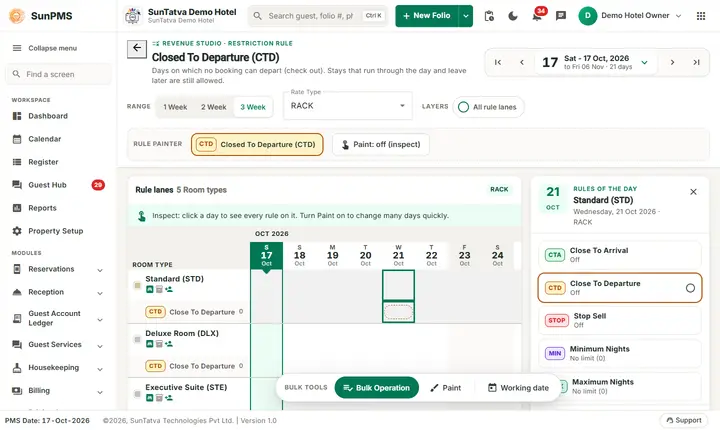Click Deluxe Room (DLX) green room icon
The width and height of the screenshot is (720, 430).
pyautogui.click(x=149, y=344)
